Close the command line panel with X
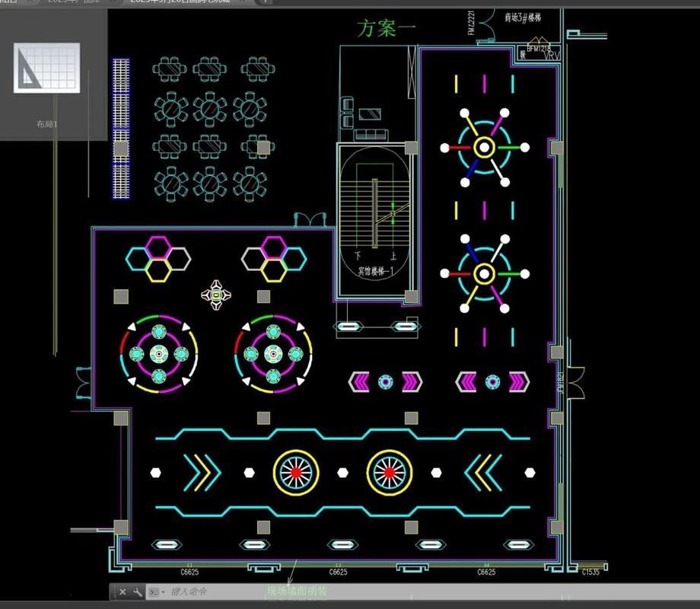The image size is (700, 609). tap(123, 591)
